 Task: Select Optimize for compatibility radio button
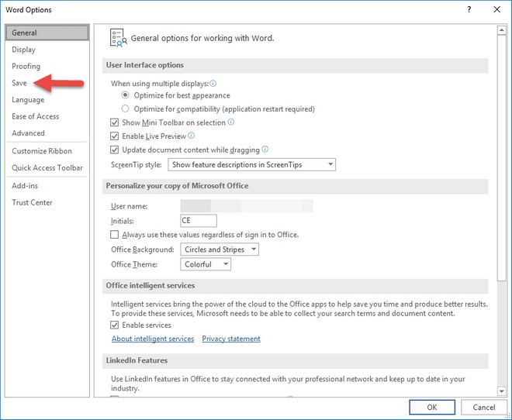(125, 108)
